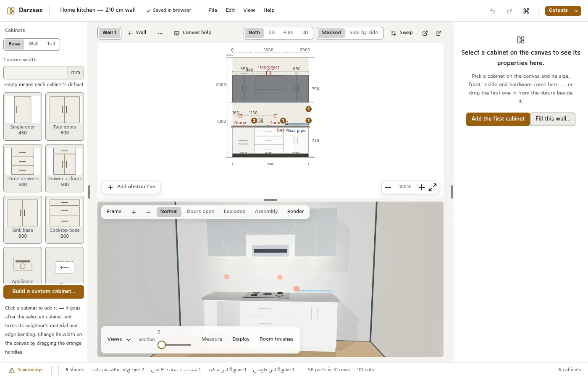
Task: Switch view mode to 2D
Action: (x=272, y=33)
